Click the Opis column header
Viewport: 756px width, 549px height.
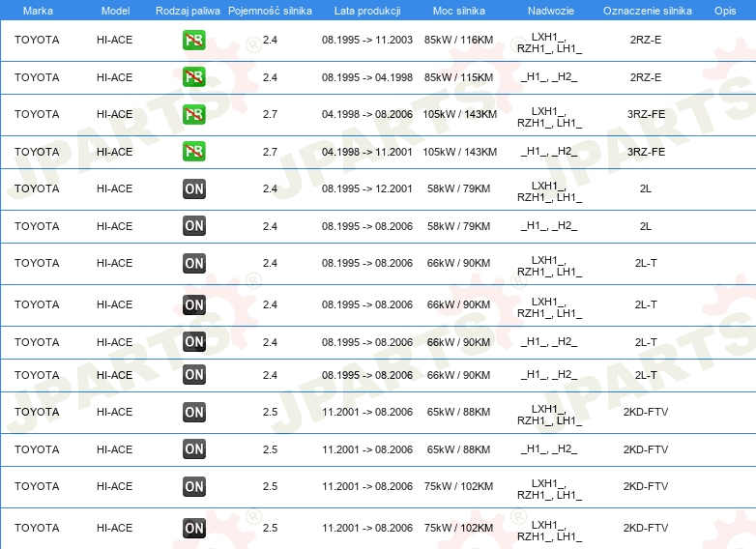coord(725,11)
